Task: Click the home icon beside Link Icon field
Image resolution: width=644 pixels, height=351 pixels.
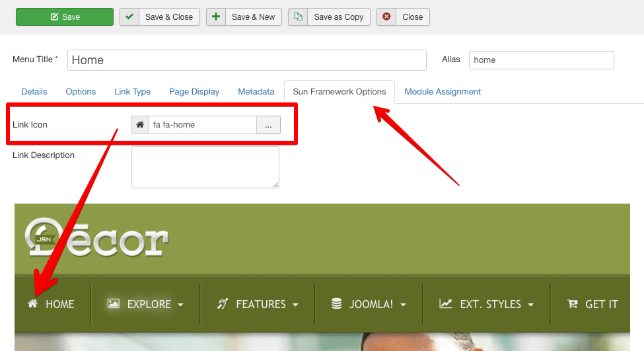Action: point(140,125)
